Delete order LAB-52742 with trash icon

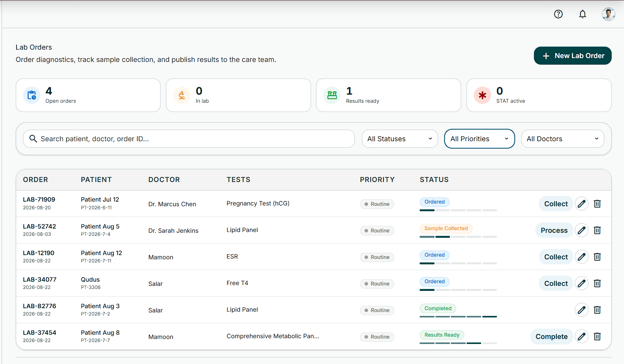click(597, 230)
